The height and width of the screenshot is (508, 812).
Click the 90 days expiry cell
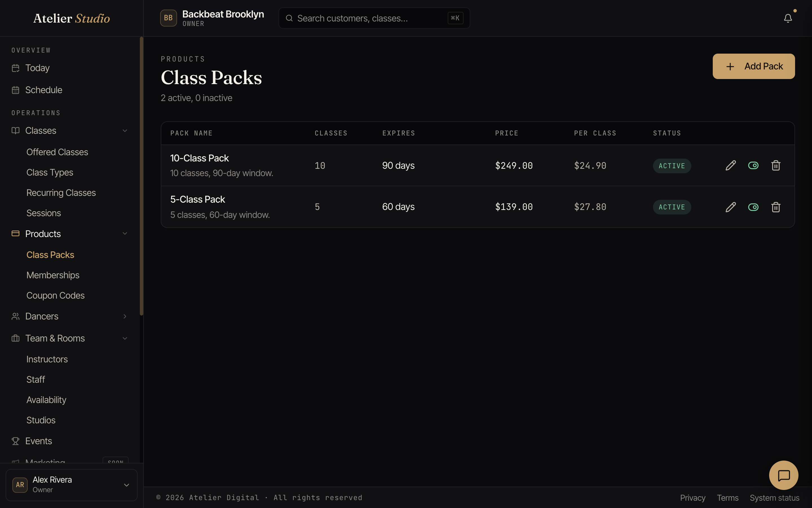pyautogui.click(x=398, y=166)
